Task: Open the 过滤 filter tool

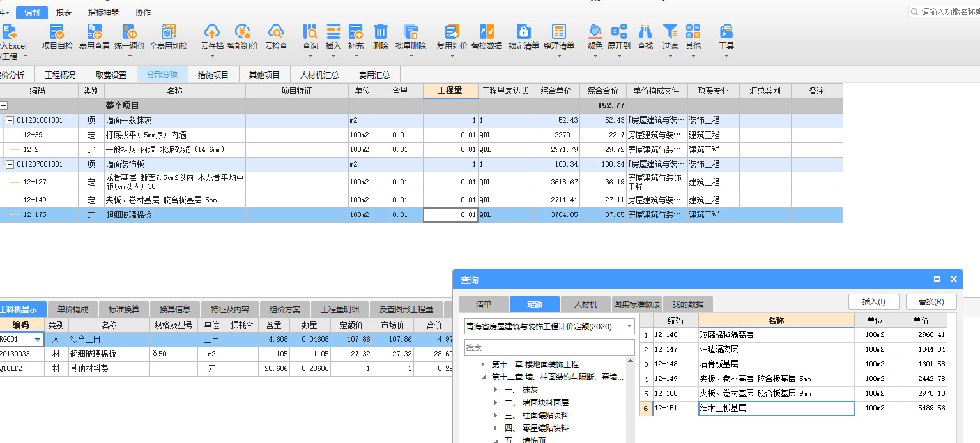Action: (x=670, y=37)
